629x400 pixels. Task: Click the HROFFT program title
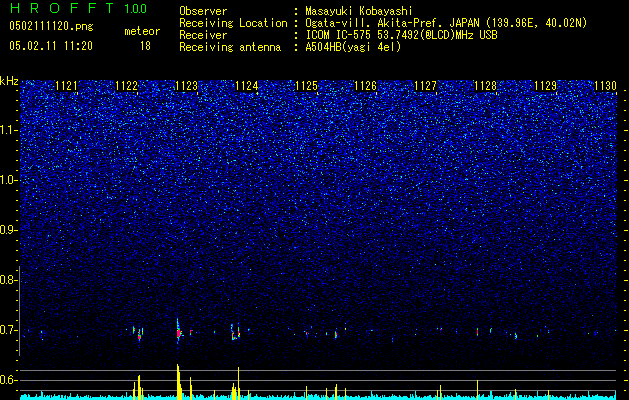pos(62,8)
